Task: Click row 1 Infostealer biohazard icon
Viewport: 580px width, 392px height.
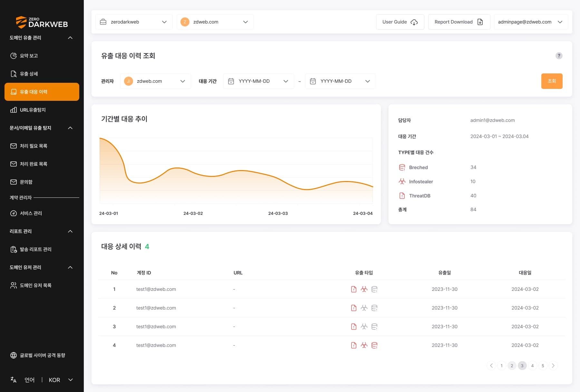Action: click(364, 289)
